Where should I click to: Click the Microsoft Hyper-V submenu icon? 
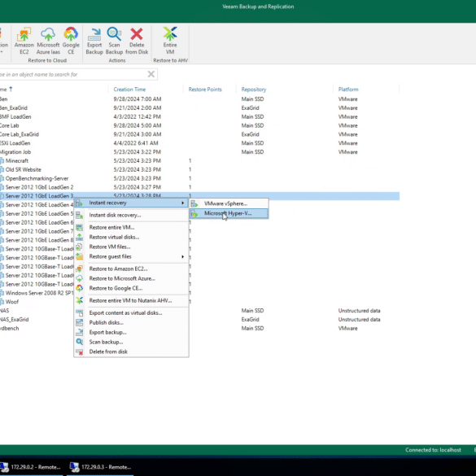194,214
